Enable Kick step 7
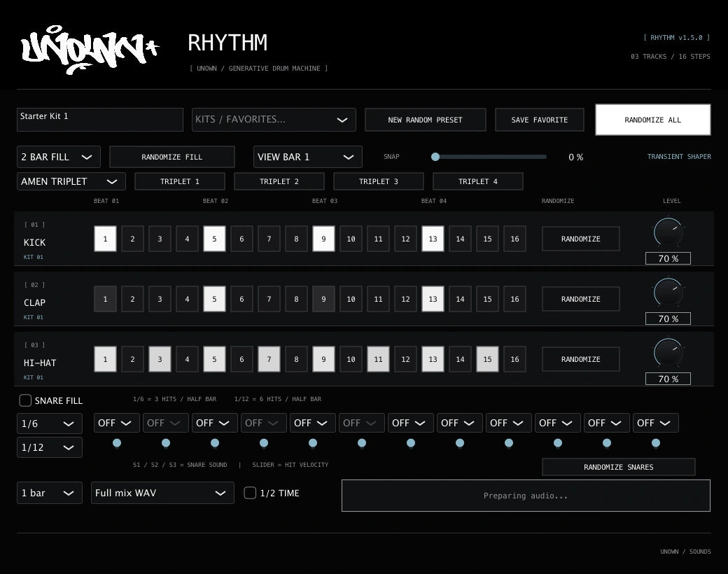The image size is (728, 574). [269, 239]
